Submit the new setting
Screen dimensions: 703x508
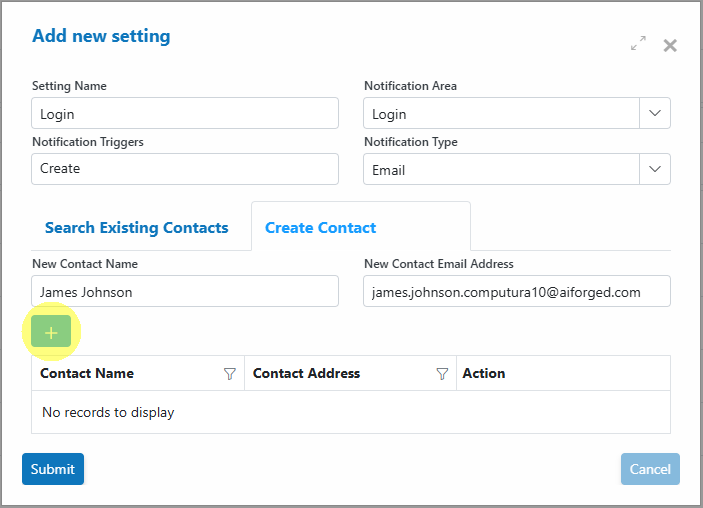pyautogui.click(x=53, y=469)
